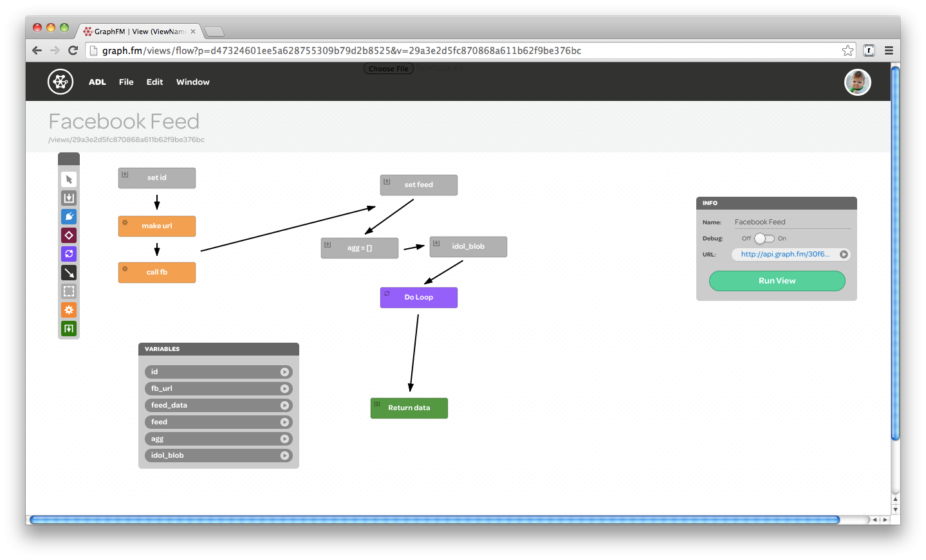The height and width of the screenshot is (560, 926).
Task: Select the 'set id' node
Action: (157, 178)
